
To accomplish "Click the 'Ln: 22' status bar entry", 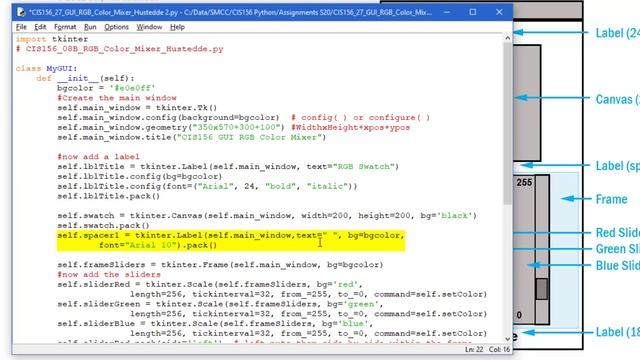I will (x=473, y=349).
